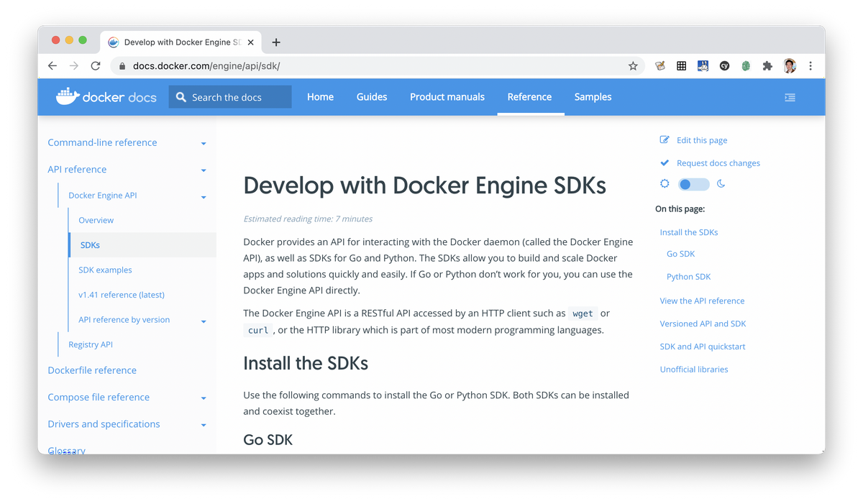Viewport: 863px width, 504px height.
Task: Click API reference sidebar label
Action: pyautogui.click(x=77, y=170)
